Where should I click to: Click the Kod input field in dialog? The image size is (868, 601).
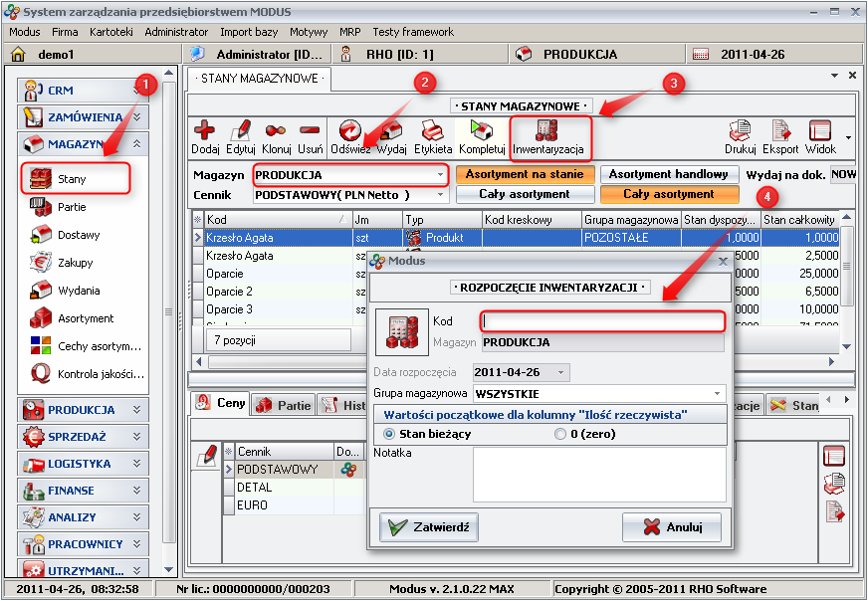click(602, 321)
